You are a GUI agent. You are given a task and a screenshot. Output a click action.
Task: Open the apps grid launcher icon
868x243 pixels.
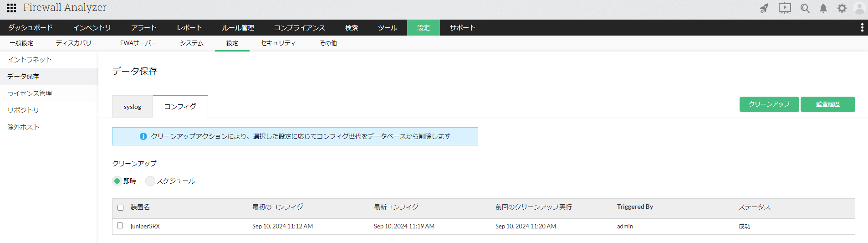(x=11, y=8)
